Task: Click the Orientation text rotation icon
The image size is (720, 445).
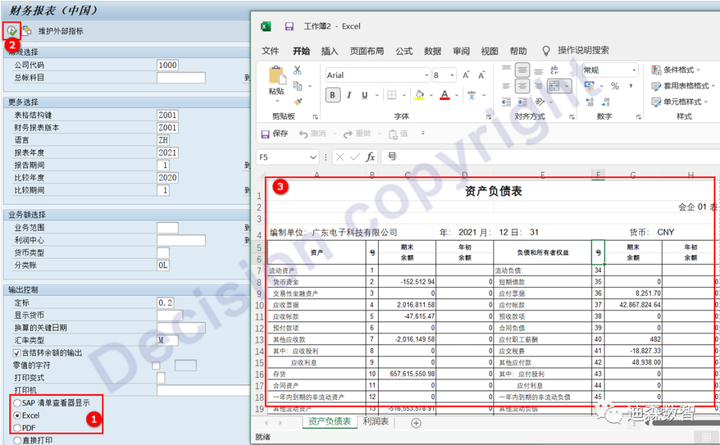Action: 540,102
